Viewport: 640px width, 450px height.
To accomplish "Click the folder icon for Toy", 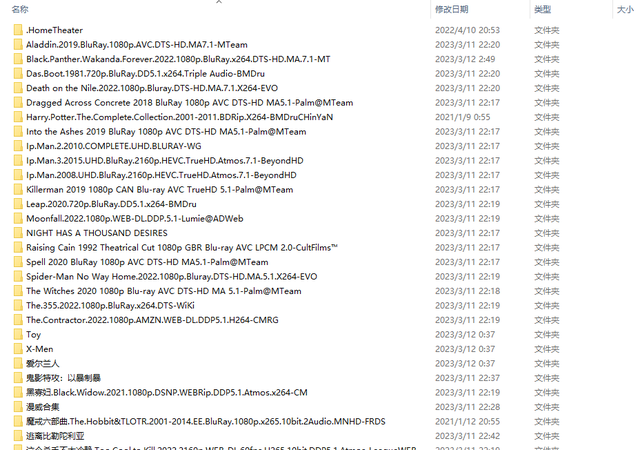I will [18, 334].
